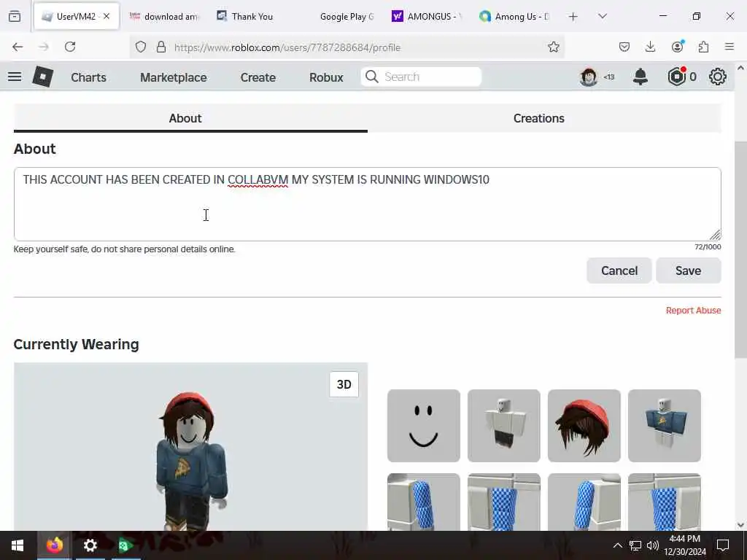Viewport: 747px width, 560px height.
Task: Select the Smile face item thumbnail
Action: click(x=424, y=426)
